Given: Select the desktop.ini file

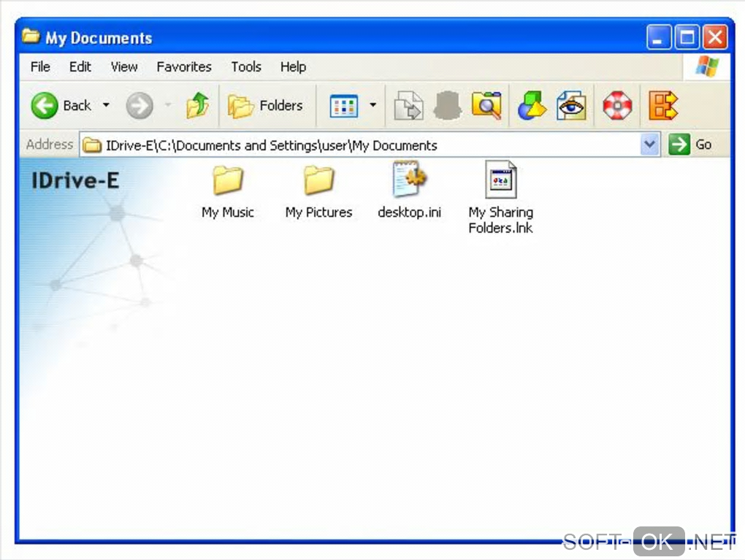Looking at the screenshot, I should tap(409, 190).
